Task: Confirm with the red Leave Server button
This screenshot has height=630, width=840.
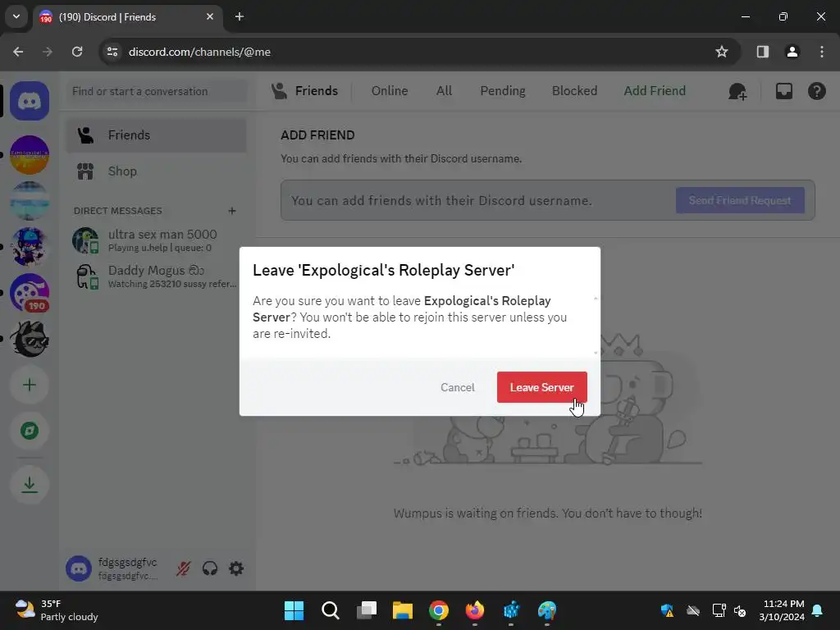Action: coord(541,387)
